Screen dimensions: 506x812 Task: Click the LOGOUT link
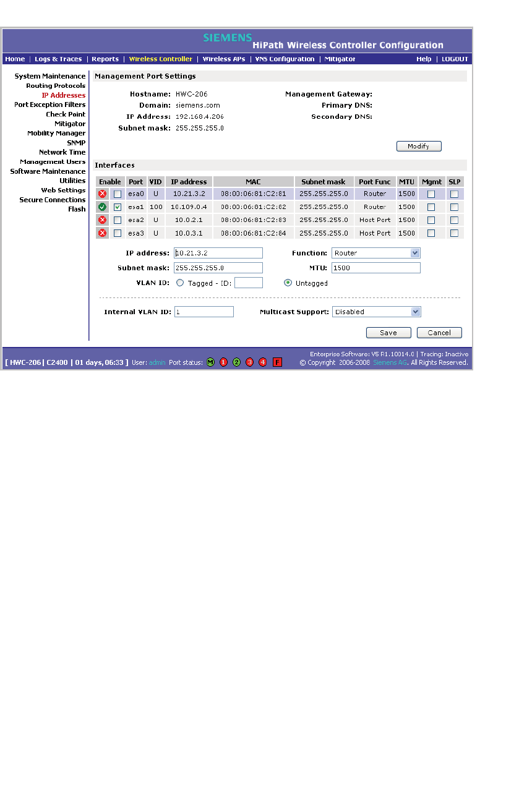pyautogui.click(x=455, y=59)
